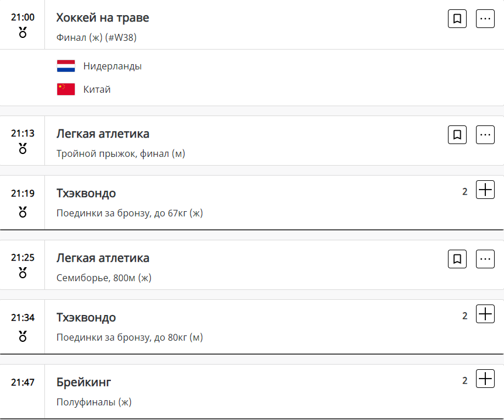Click medal icon under 21:13
Viewport: 504px width, 420px height.
click(23, 148)
